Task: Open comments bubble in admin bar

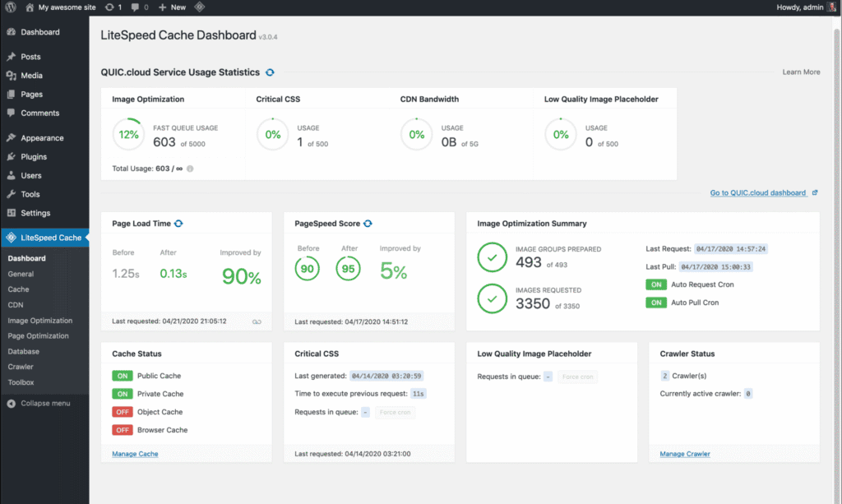Action: tap(139, 7)
